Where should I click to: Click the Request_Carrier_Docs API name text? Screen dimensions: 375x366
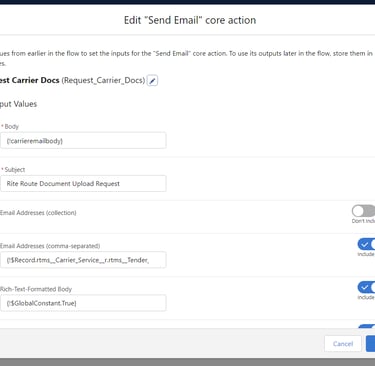pyautogui.click(x=103, y=80)
